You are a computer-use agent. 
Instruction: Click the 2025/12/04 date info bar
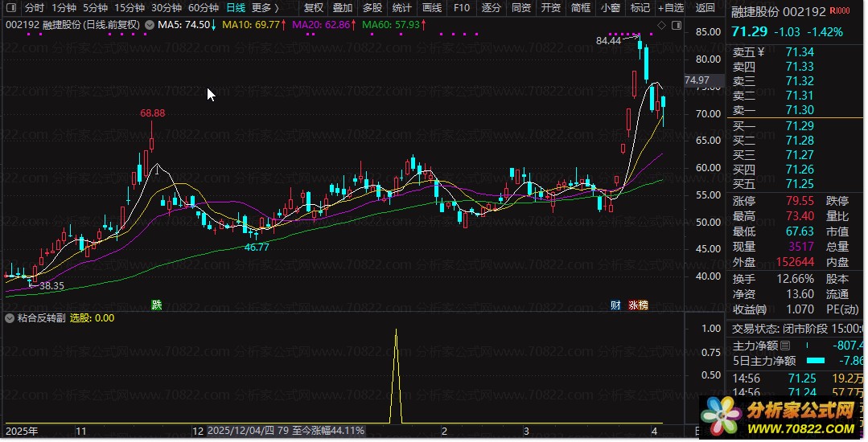pos(286,431)
